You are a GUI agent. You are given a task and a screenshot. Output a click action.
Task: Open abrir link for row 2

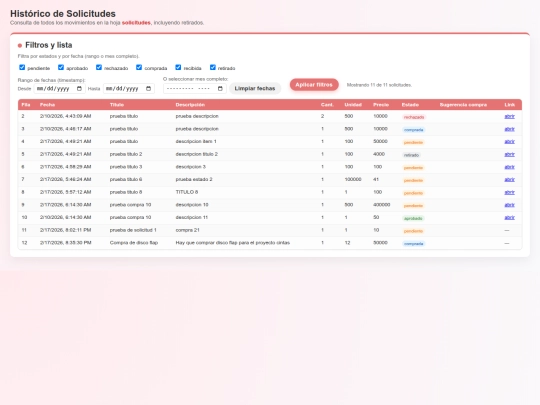click(509, 116)
